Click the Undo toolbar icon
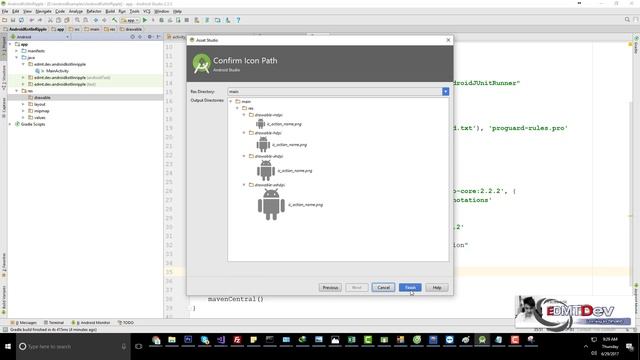Screen dimensions: 640x360 tap(31, 20)
